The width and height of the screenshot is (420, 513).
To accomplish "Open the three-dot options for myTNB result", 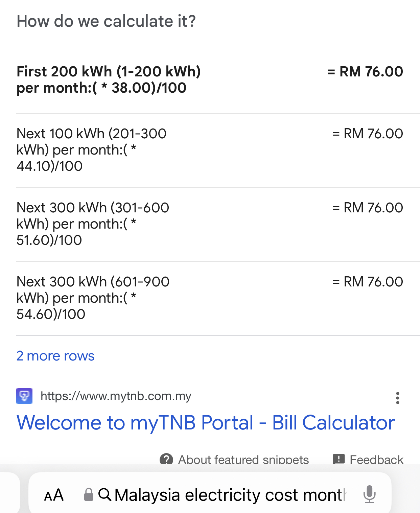I will click(x=398, y=398).
